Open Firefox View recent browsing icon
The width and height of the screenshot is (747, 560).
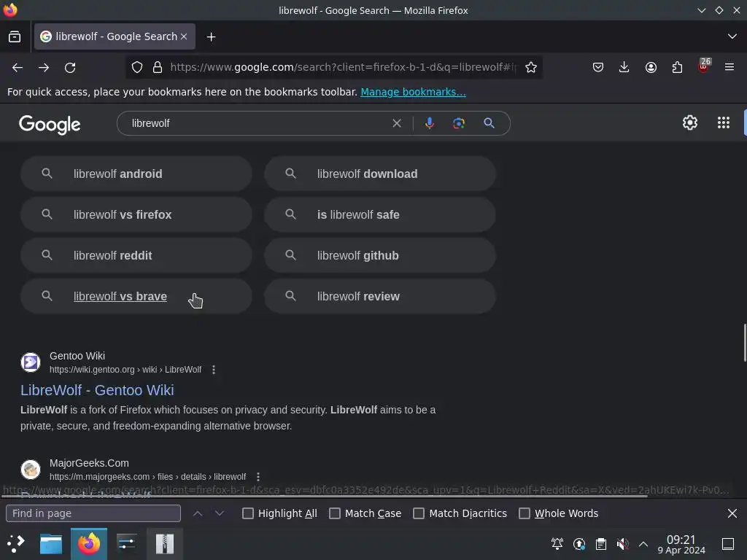point(15,36)
